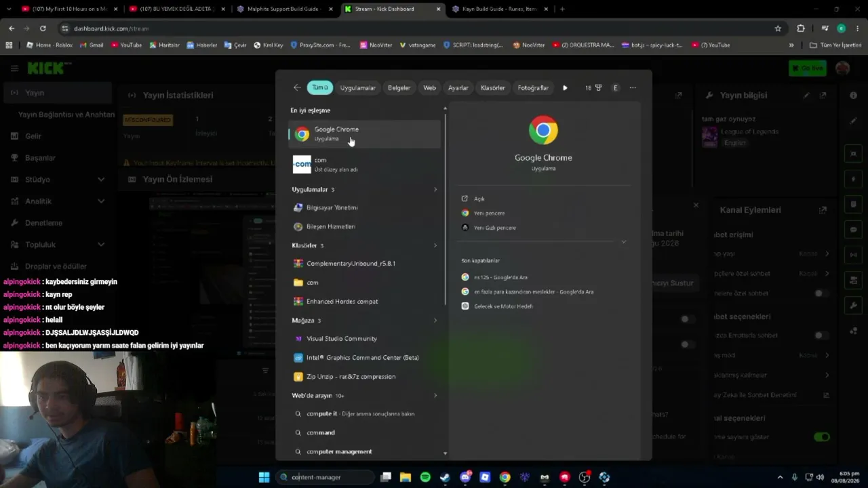The image size is (868, 488).
Task: Switch to the Uygulamalar search filter
Action: click(357, 87)
